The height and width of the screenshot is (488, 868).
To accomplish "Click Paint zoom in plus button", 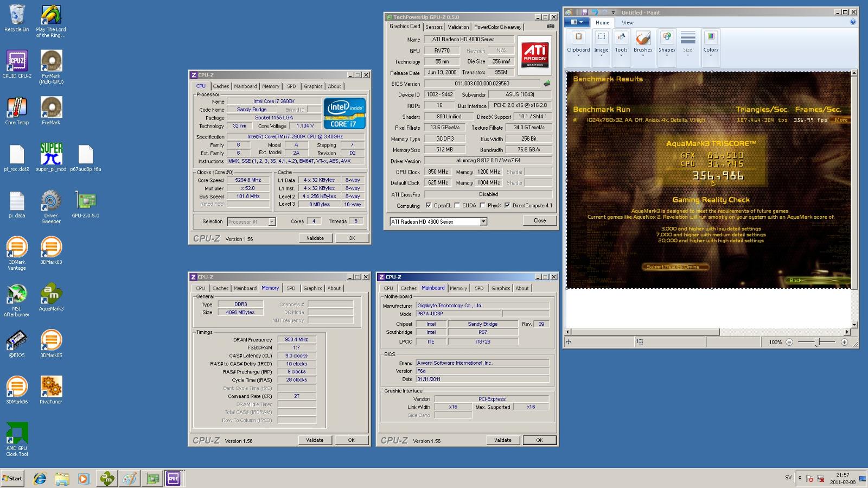I will pyautogui.click(x=844, y=342).
